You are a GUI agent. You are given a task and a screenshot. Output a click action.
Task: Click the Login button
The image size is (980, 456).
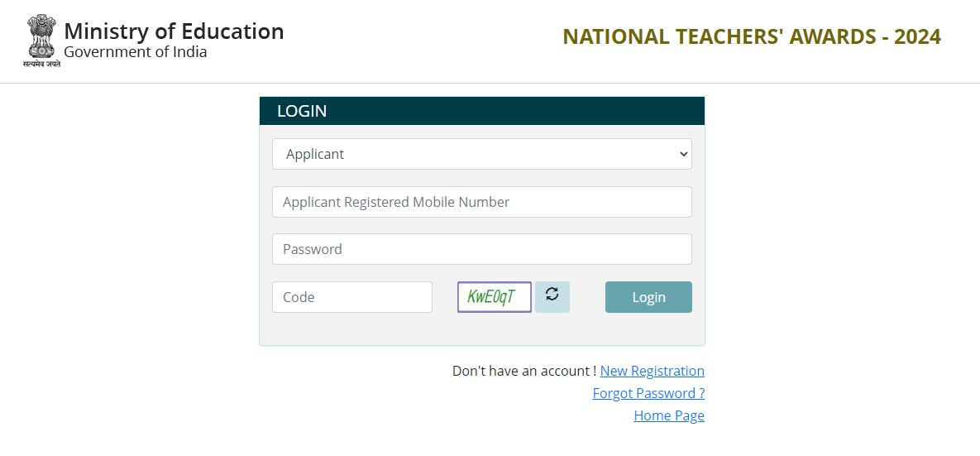tap(648, 297)
